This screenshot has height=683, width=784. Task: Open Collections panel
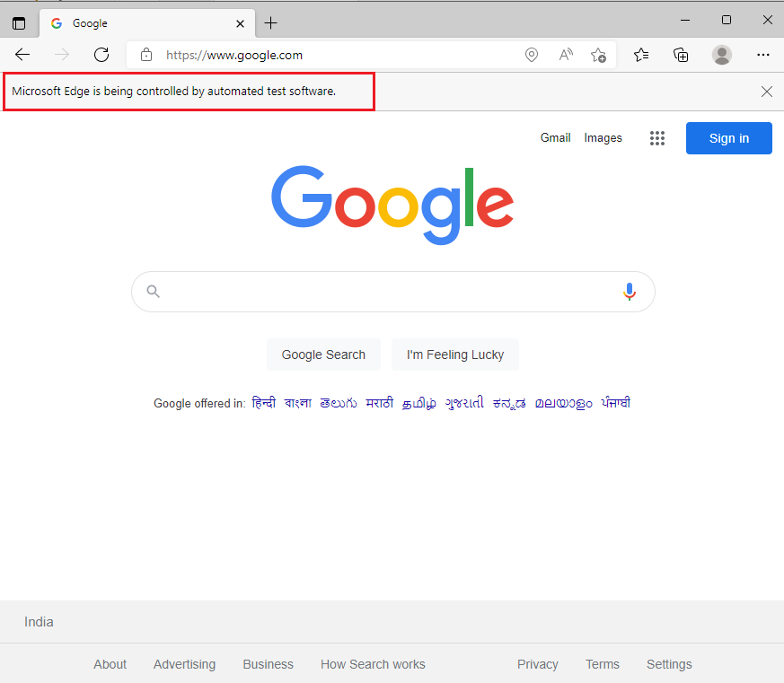pos(681,55)
